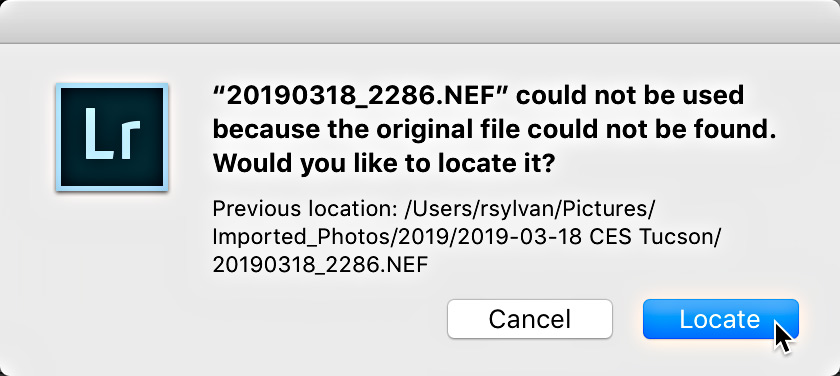Click the Locate button
The height and width of the screenshot is (376, 840).
[x=721, y=319]
